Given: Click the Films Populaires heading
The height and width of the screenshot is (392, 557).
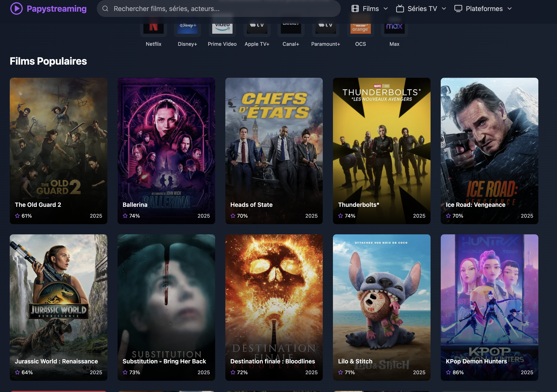Looking at the screenshot, I should click(48, 61).
